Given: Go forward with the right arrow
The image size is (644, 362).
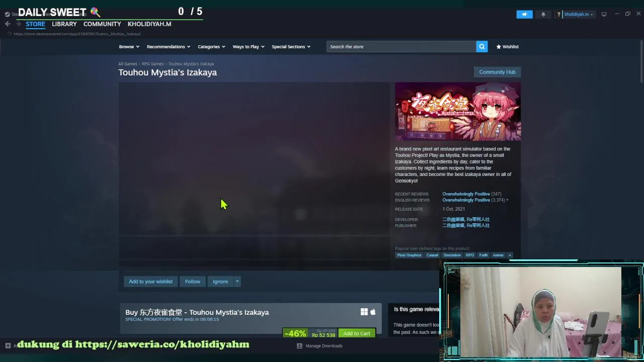Looking at the screenshot, I should 18,24.
